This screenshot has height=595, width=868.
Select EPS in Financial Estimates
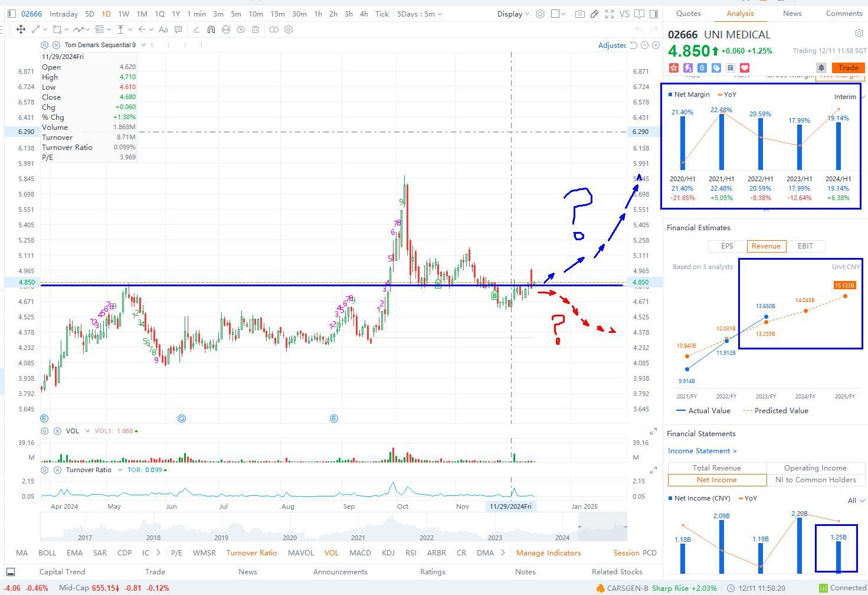coord(727,246)
